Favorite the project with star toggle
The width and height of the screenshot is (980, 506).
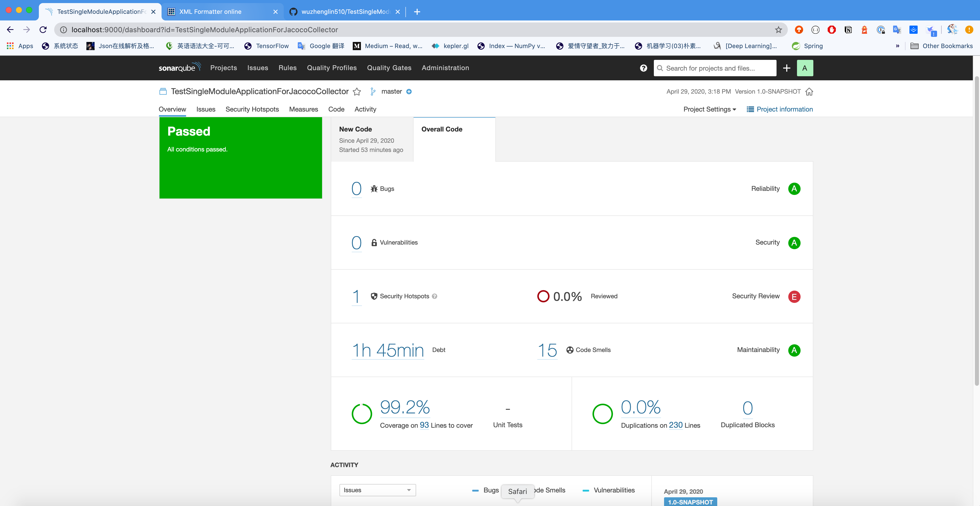coord(357,92)
